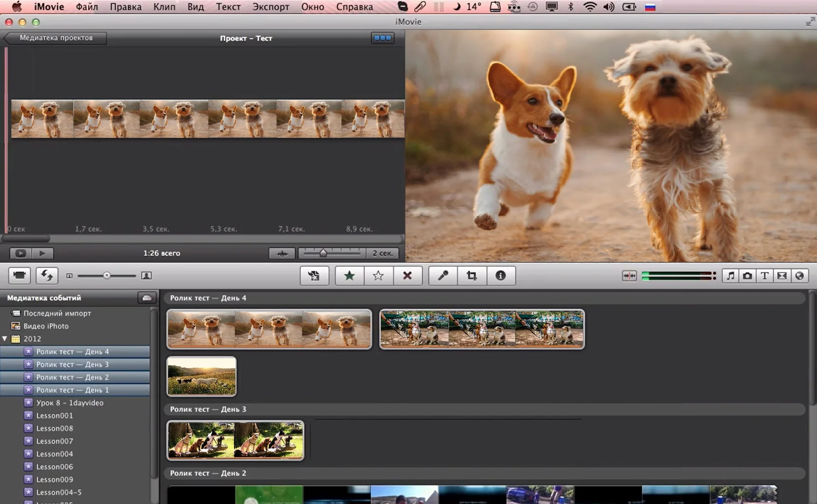This screenshot has height=504, width=817.
Task: Select the Lesson007 event
Action: click(x=54, y=441)
